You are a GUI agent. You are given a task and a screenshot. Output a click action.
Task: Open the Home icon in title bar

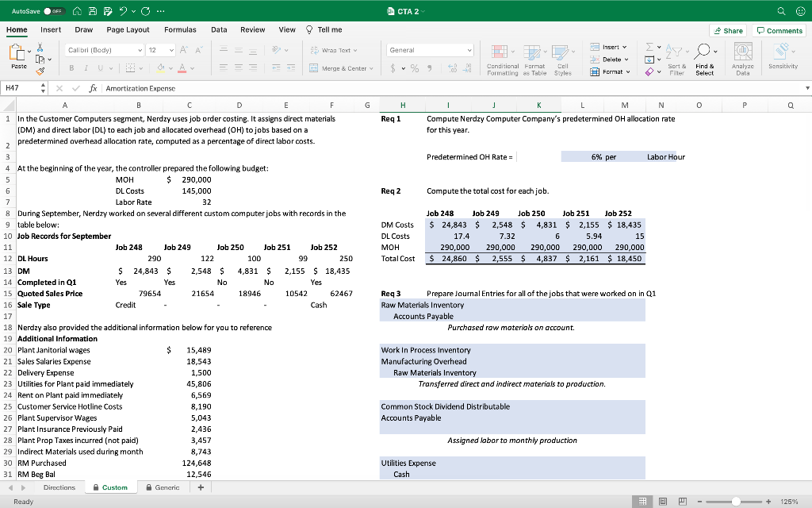[77, 11]
